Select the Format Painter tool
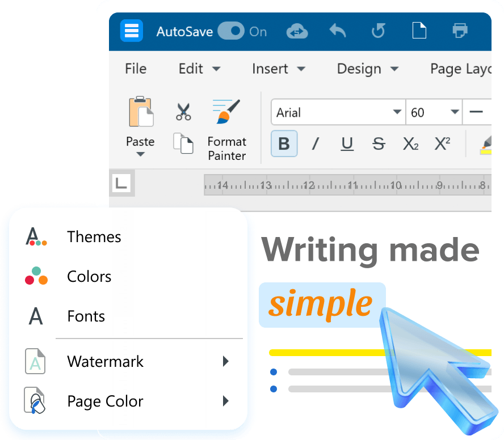 click(226, 130)
